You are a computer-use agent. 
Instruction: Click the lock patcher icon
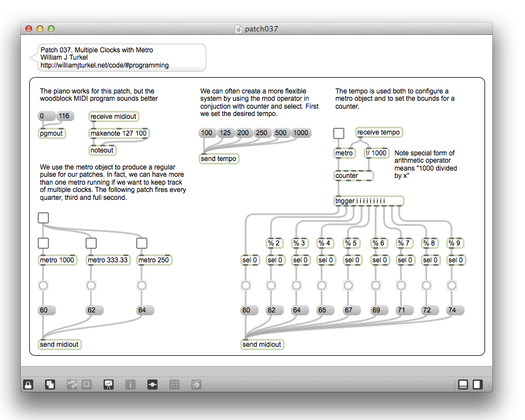coord(28,385)
